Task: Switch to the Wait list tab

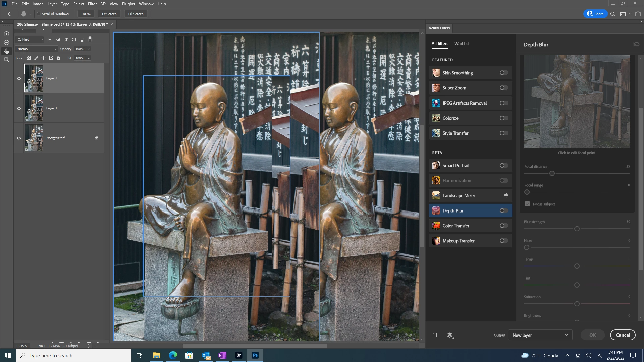Action: coord(462,43)
